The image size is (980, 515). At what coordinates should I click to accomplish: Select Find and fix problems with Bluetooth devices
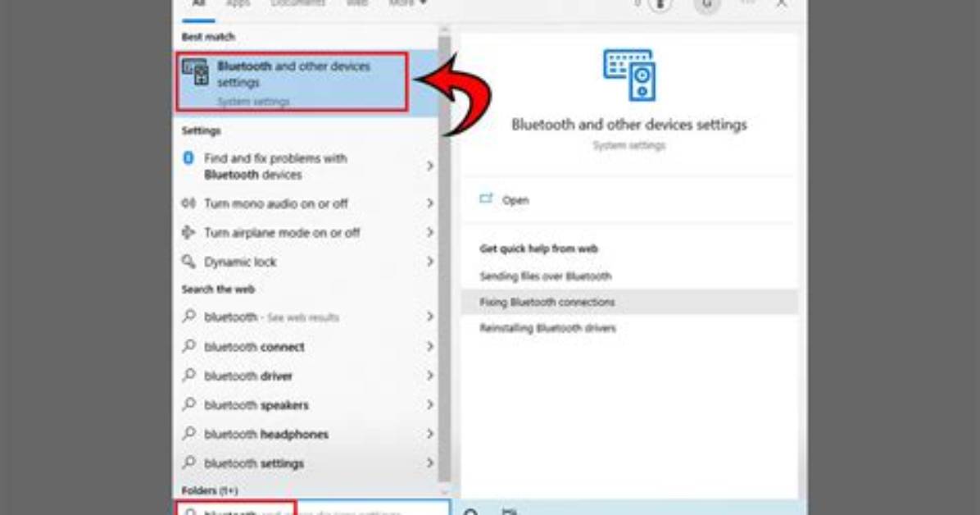tap(275, 166)
